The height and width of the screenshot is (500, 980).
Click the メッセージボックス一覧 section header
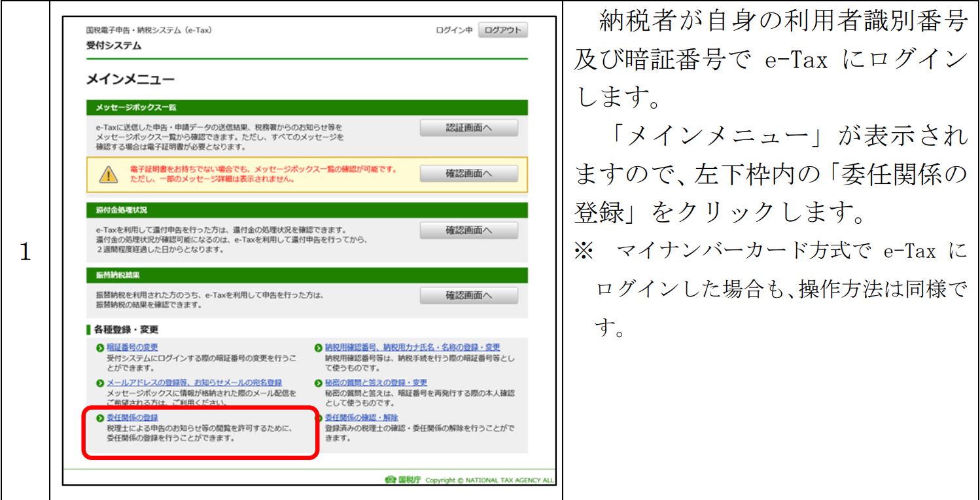tap(307, 108)
